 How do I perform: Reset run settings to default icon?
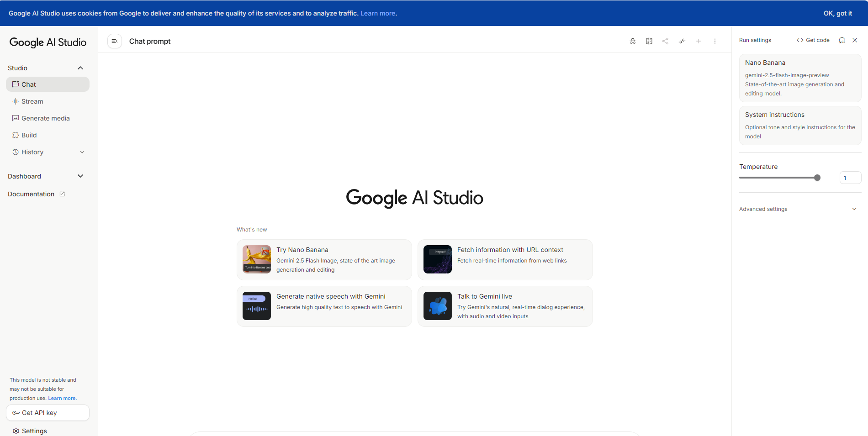[x=842, y=40]
